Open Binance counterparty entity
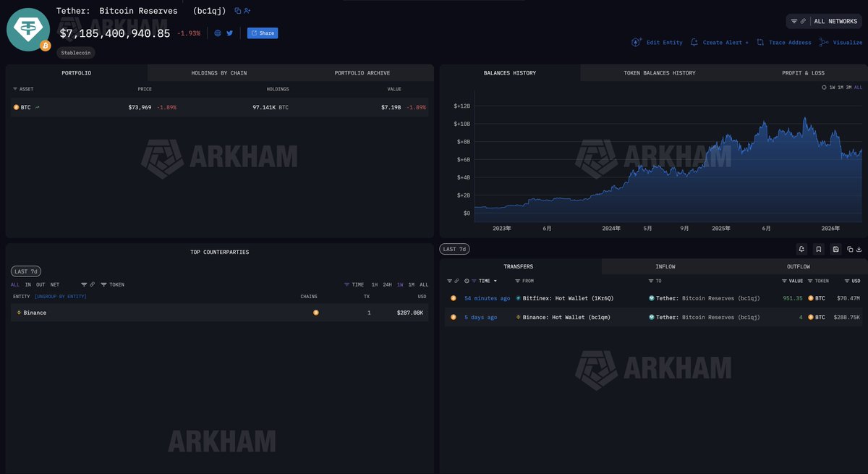 coord(35,313)
